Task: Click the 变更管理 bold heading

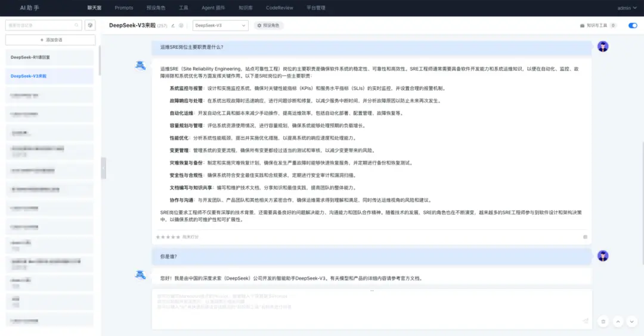Action: pyautogui.click(x=179, y=151)
